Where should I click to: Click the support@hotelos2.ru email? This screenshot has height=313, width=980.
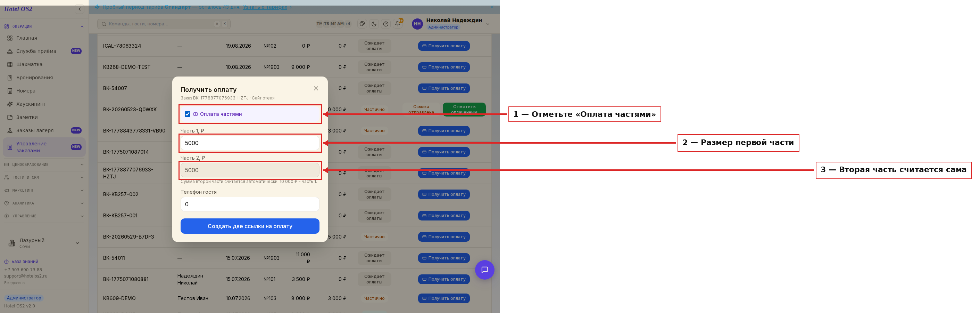(25, 276)
